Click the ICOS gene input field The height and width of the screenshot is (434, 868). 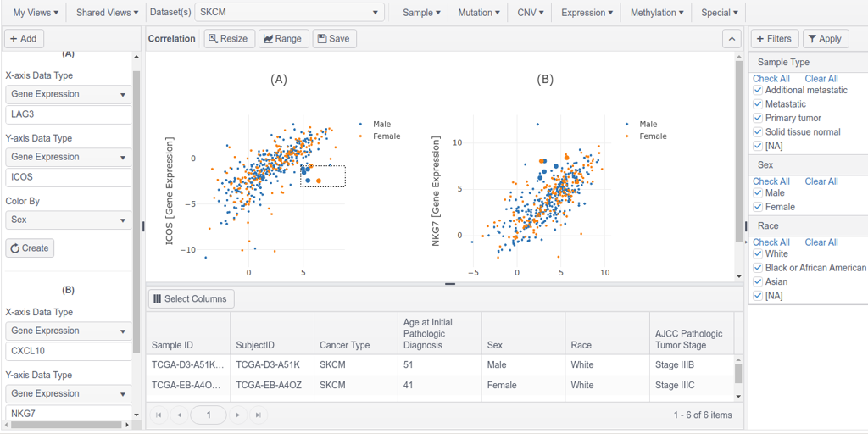pos(69,178)
